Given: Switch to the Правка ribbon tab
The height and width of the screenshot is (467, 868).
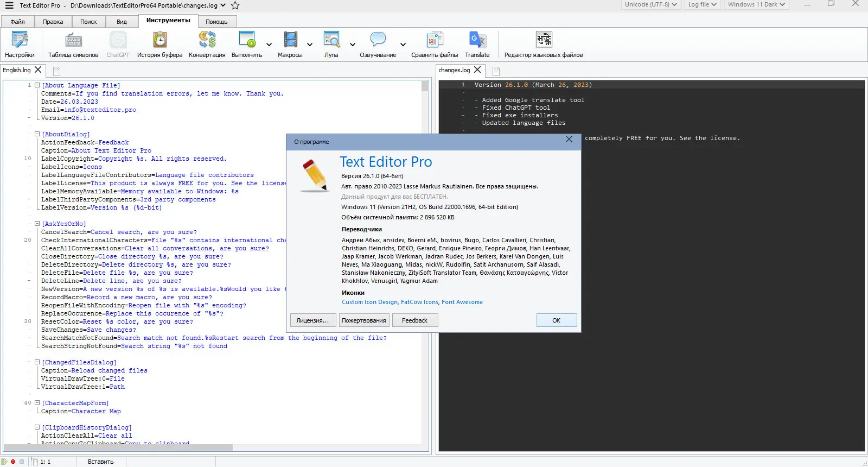Looking at the screenshot, I should (53, 22).
